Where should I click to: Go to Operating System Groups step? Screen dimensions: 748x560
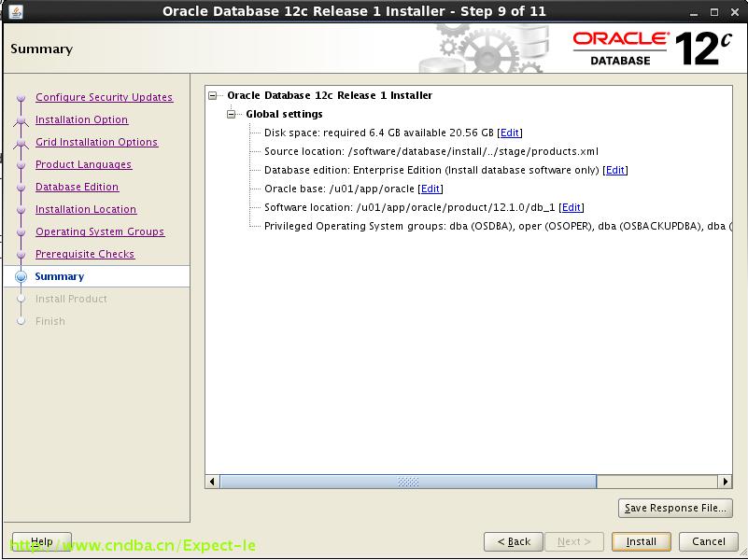click(100, 231)
